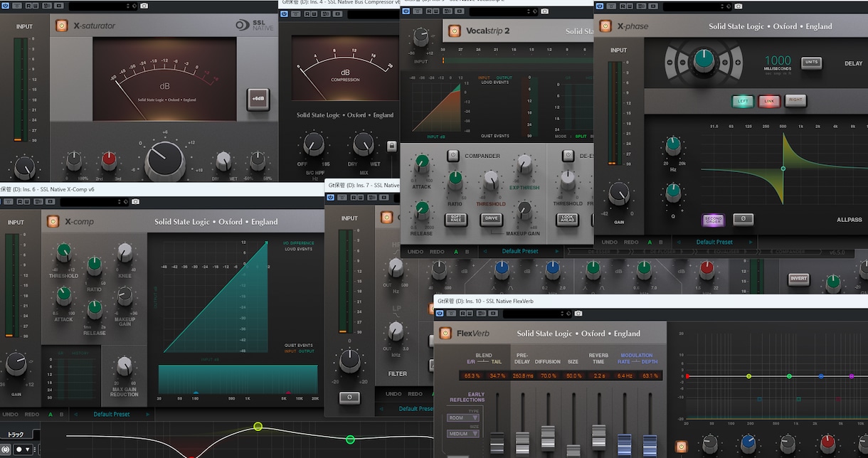Click the Bus Compressor padlock icon

coord(391,146)
